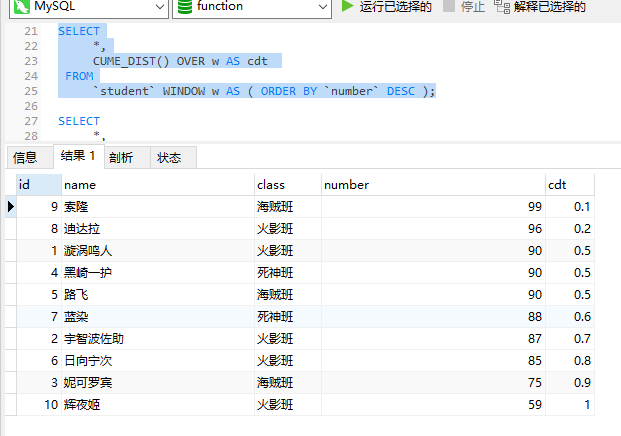Click line number 21 in editor gutter
This screenshot has height=436, width=621.
31,31
